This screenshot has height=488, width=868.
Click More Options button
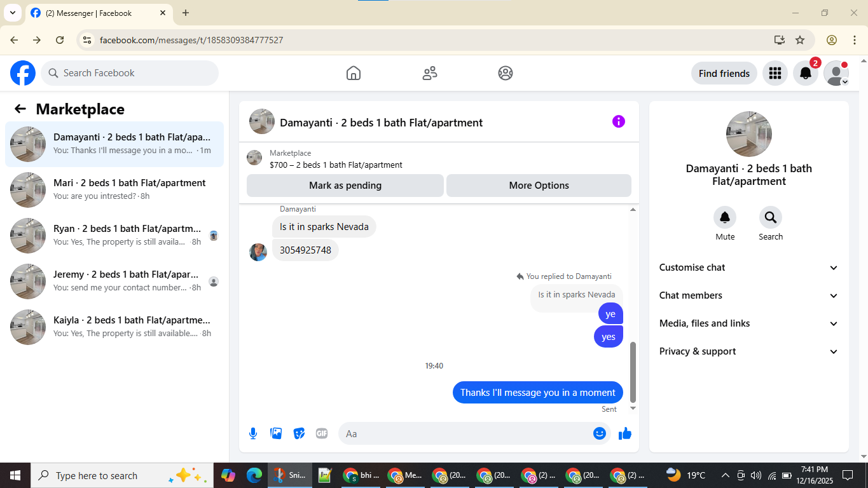[x=539, y=186]
